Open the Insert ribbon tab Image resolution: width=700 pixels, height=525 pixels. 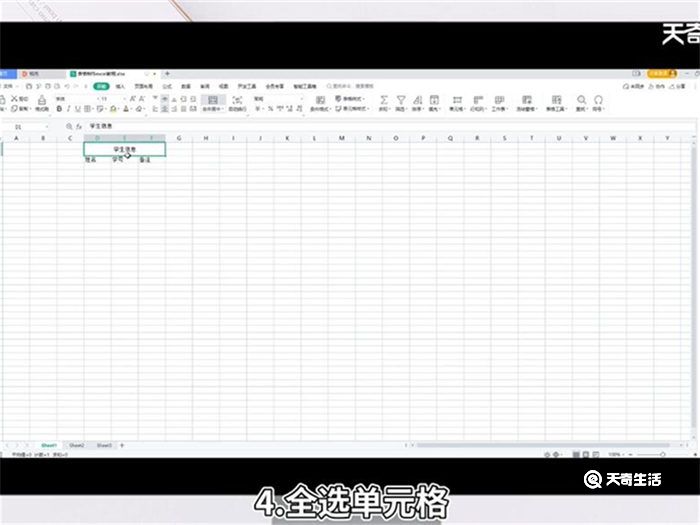(120, 86)
